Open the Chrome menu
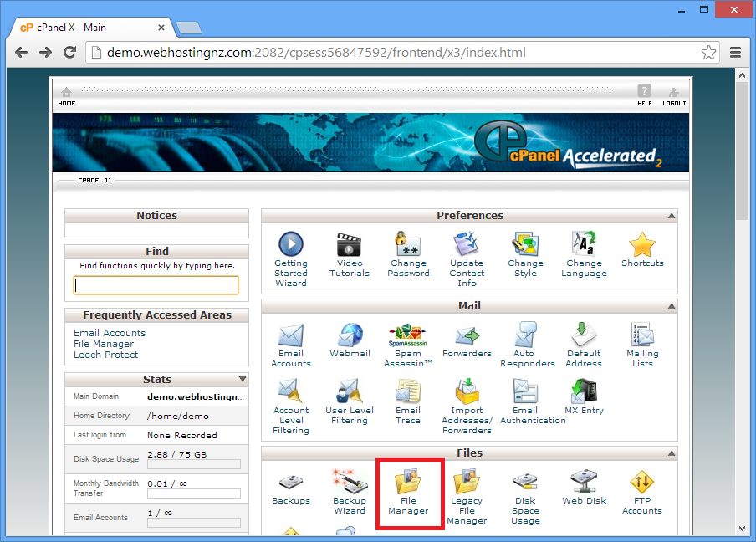 (x=736, y=52)
